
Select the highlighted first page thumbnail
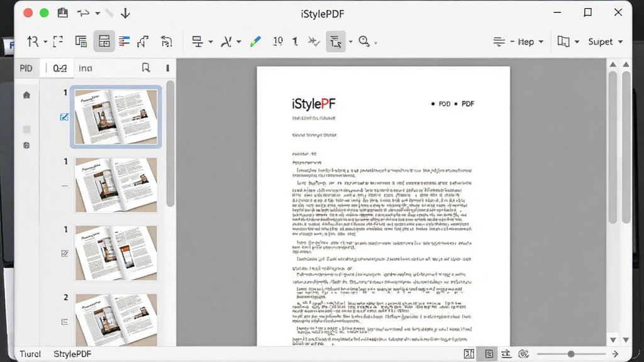click(x=116, y=117)
